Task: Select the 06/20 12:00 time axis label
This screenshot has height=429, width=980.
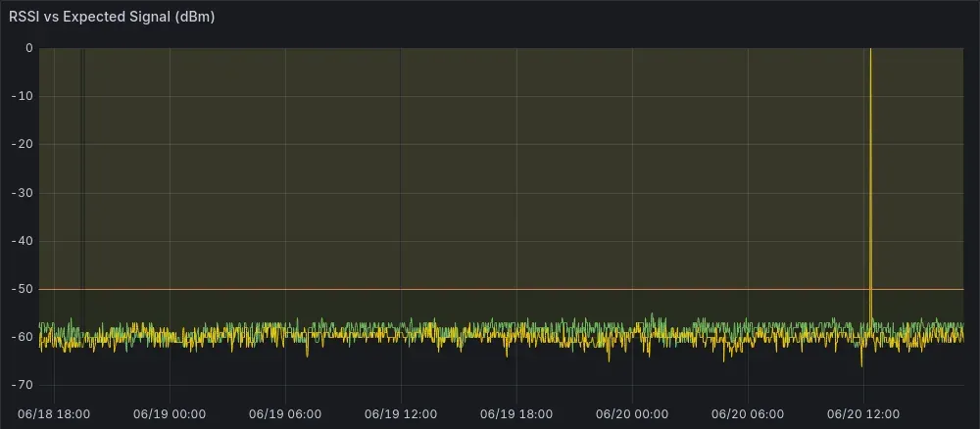Action: [863, 414]
